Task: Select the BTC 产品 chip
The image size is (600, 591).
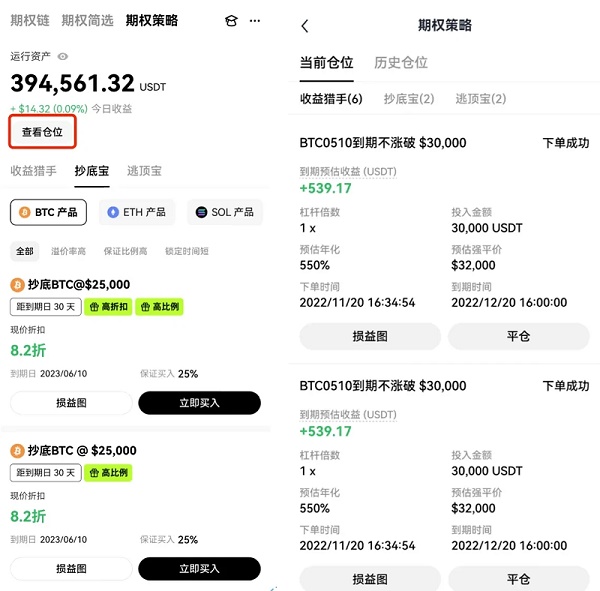Action: click(48, 212)
